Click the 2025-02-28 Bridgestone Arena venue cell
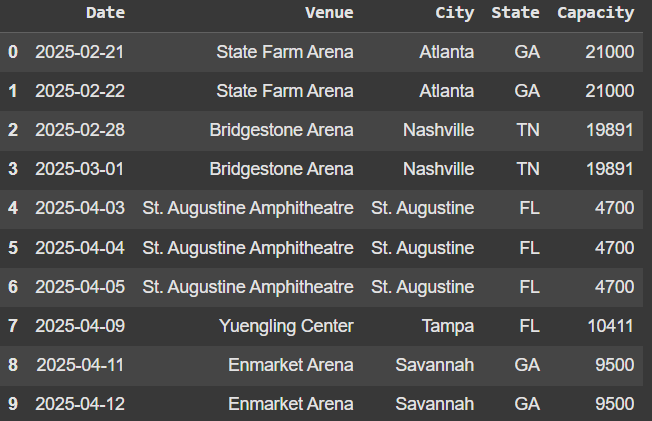The image size is (652, 421). pyautogui.click(x=281, y=130)
